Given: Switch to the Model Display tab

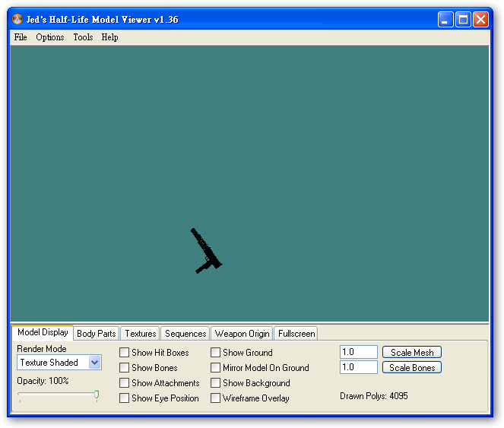Looking at the screenshot, I should (x=43, y=332).
